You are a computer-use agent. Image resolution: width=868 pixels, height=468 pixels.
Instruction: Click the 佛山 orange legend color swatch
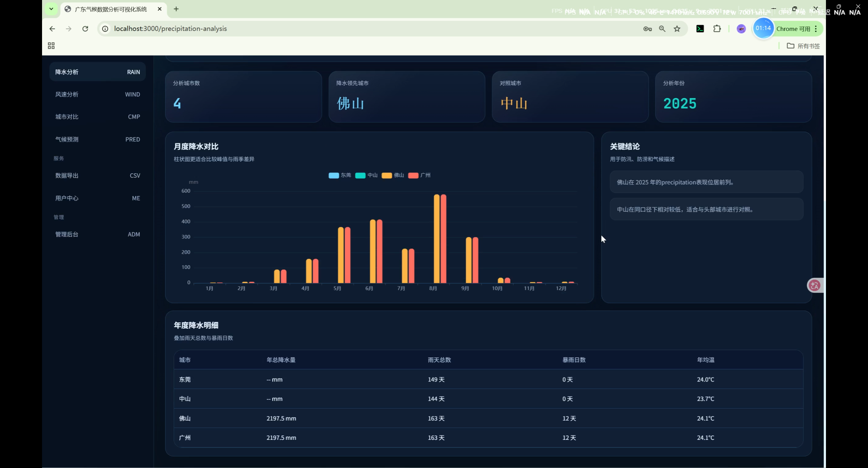387,175
